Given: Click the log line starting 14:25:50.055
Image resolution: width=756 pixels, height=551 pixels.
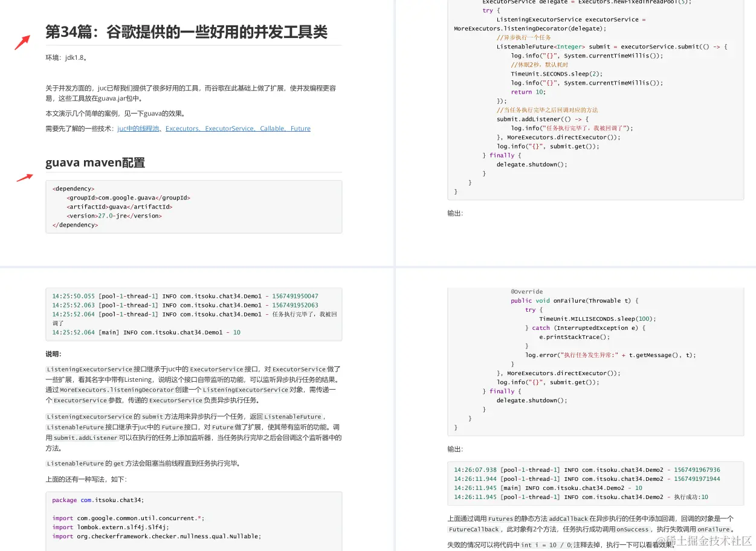Looking at the screenshot, I should coord(185,296).
